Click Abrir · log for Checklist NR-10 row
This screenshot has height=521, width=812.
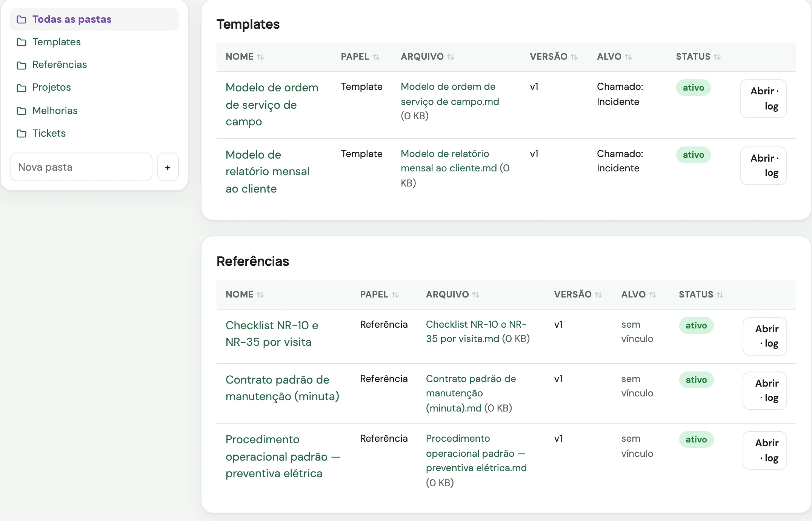765,336
